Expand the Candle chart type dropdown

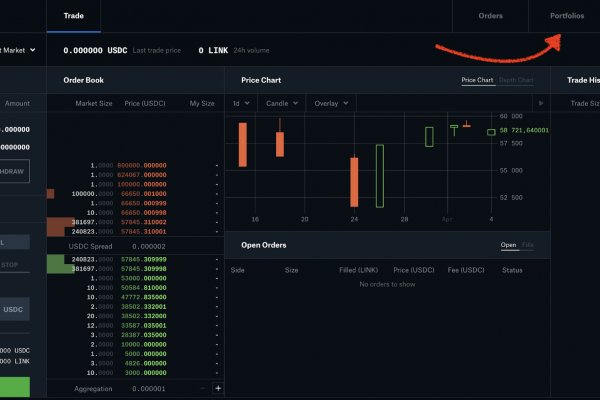[x=282, y=103]
